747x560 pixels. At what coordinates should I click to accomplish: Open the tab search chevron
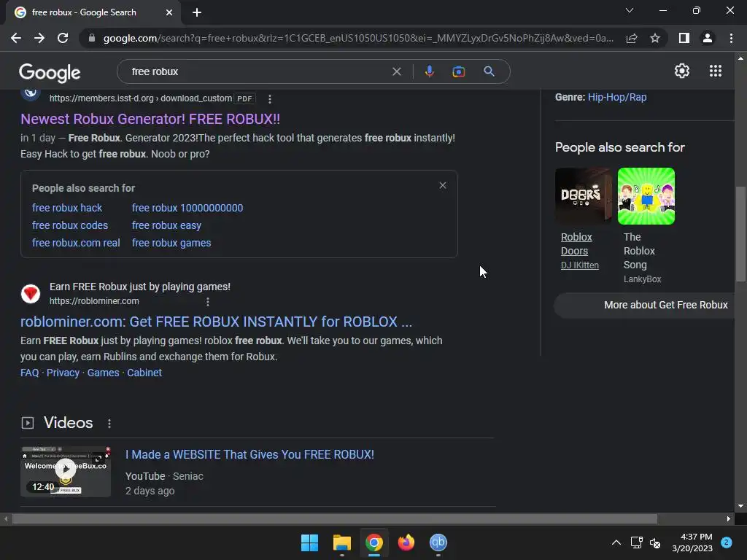tap(630, 10)
